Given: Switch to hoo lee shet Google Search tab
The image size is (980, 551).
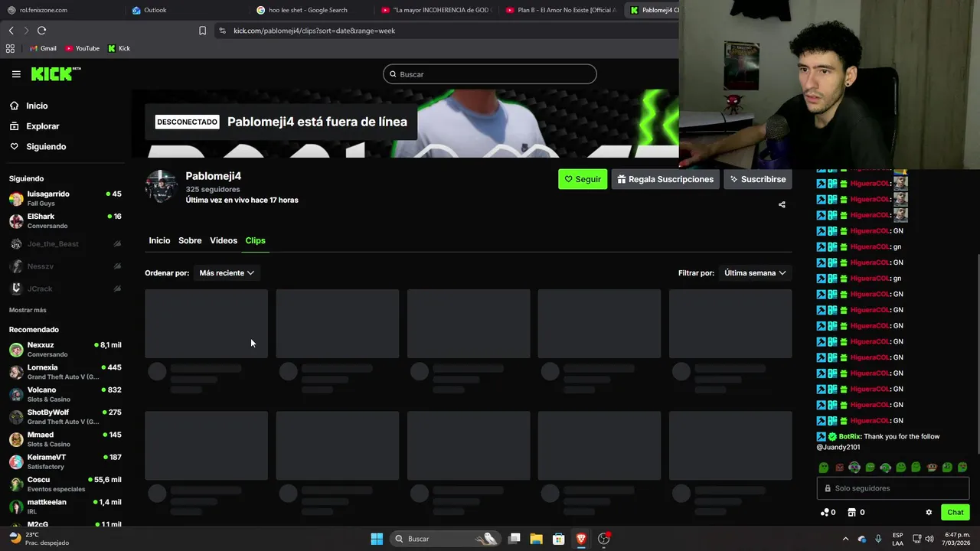Looking at the screenshot, I should click(312, 10).
